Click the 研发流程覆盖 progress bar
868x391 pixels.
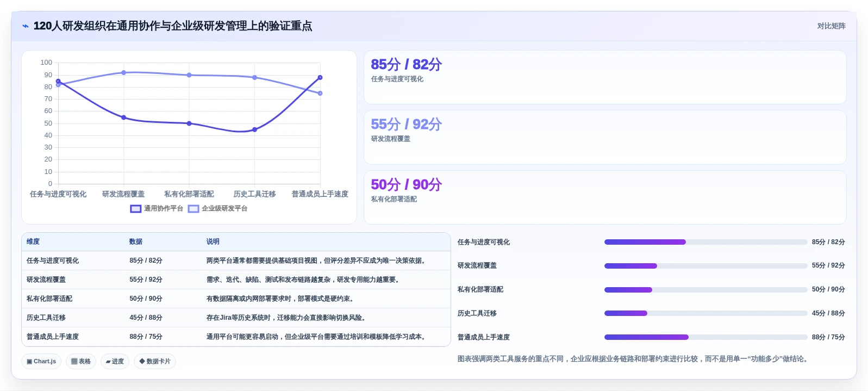pos(706,266)
